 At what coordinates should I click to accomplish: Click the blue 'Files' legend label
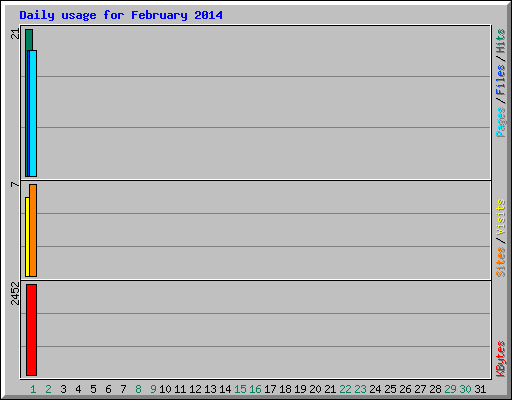500,80
